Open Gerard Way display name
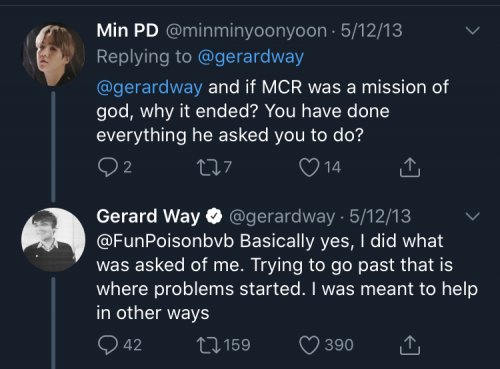This screenshot has height=369, width=500. [x=148, y=216]
